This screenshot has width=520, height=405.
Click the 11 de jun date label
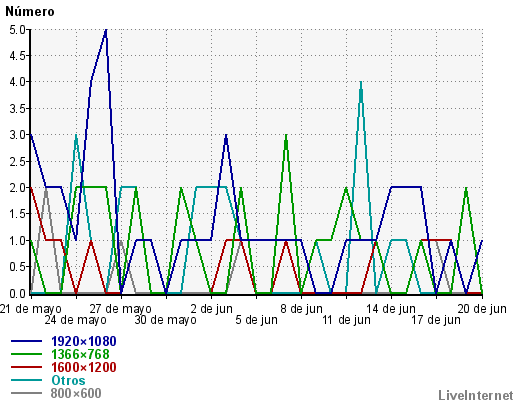pos(346,320)
